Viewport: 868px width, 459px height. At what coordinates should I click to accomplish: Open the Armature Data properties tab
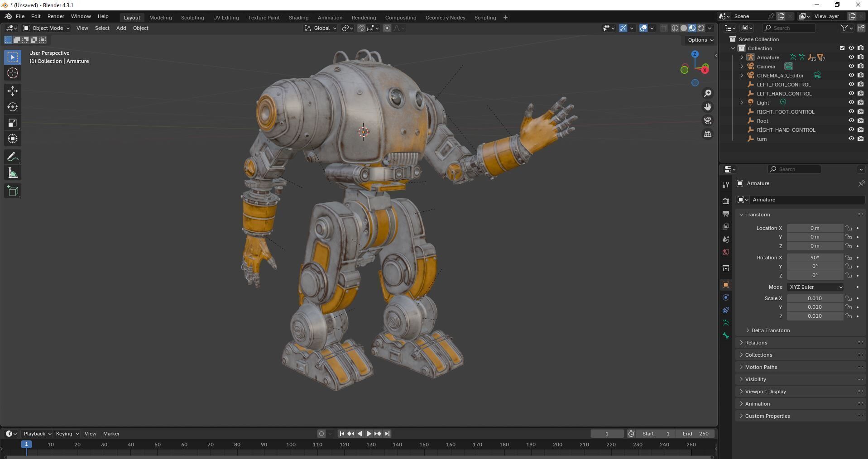coord(726,323)
